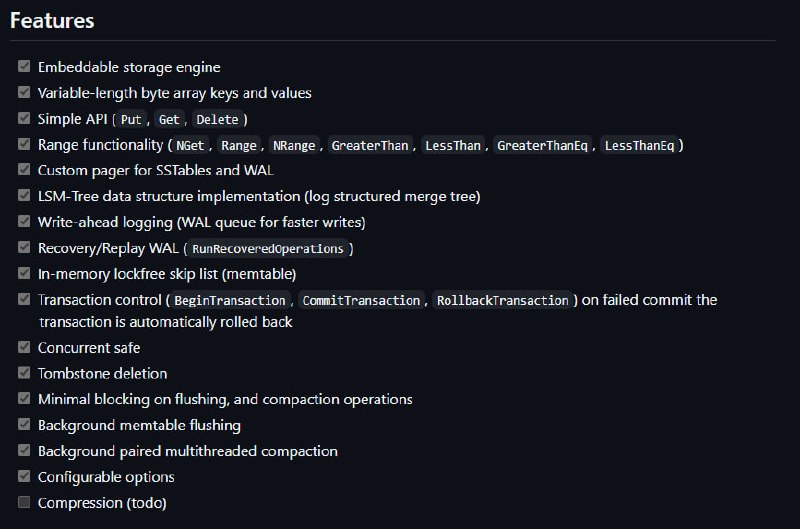Image resolution: width=800 pixels, height=529 pixels.
Task: Click the Features heading
Action: pyautogui.click(x=52, y=21)
